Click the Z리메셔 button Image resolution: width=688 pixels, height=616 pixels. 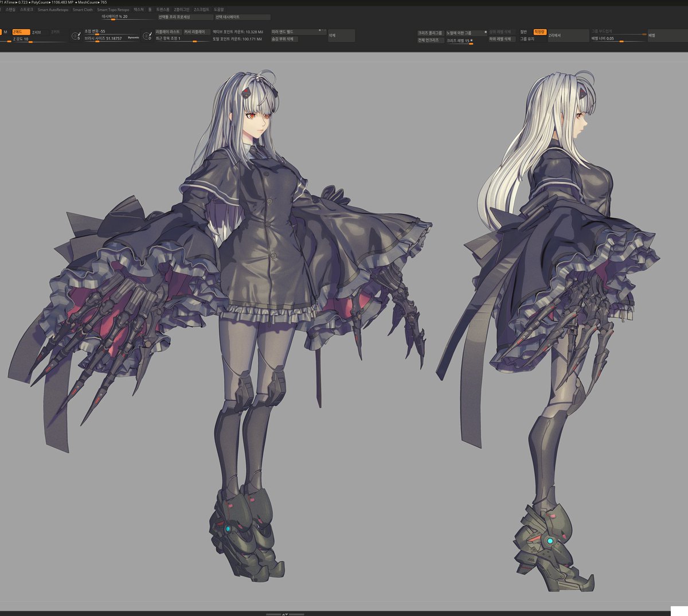click(568, 36)
